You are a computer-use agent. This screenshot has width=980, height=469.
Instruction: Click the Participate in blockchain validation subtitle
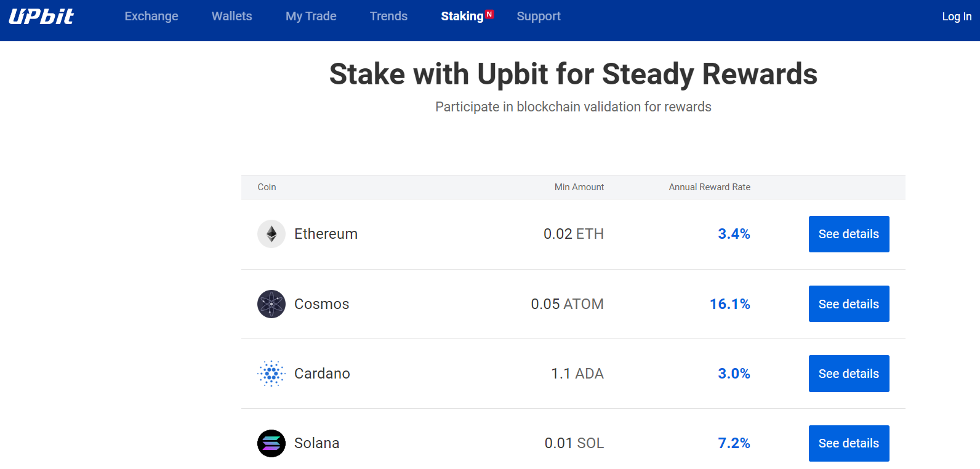(x=573, y=107)
